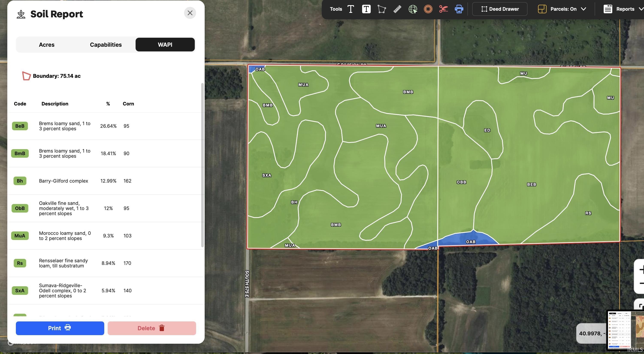The image size is (644, 354).
Task: Switch to the Capabilities tab
Action: coord(106,45)
